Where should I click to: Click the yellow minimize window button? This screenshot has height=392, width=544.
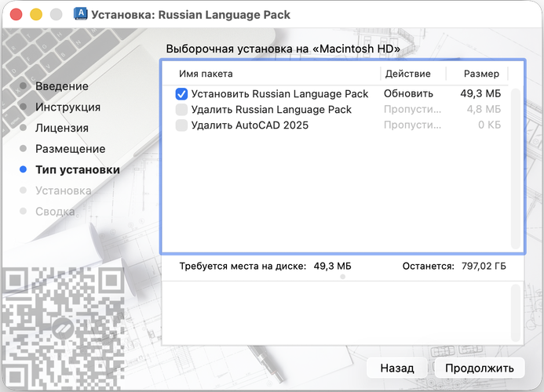[x=36, y=15]
